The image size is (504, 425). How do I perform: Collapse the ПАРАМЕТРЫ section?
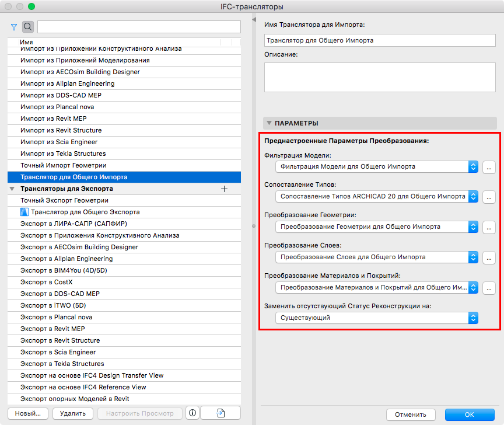[x=269, y=123]
